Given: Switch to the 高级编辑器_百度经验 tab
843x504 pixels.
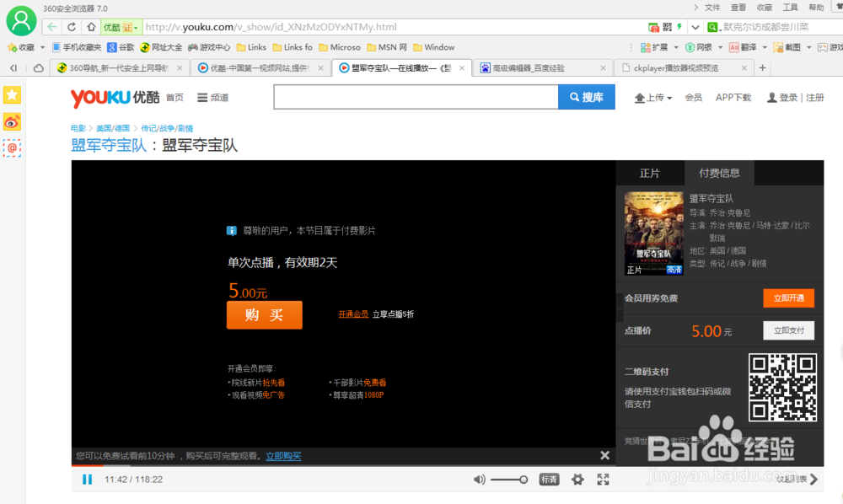Looking at the screenshot, I should [544, 67].
